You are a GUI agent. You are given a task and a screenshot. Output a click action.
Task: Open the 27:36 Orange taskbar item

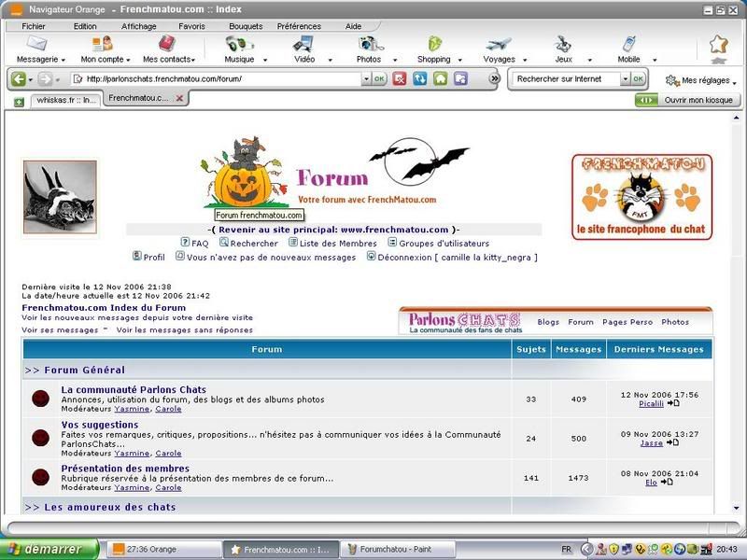coord(163,550)
